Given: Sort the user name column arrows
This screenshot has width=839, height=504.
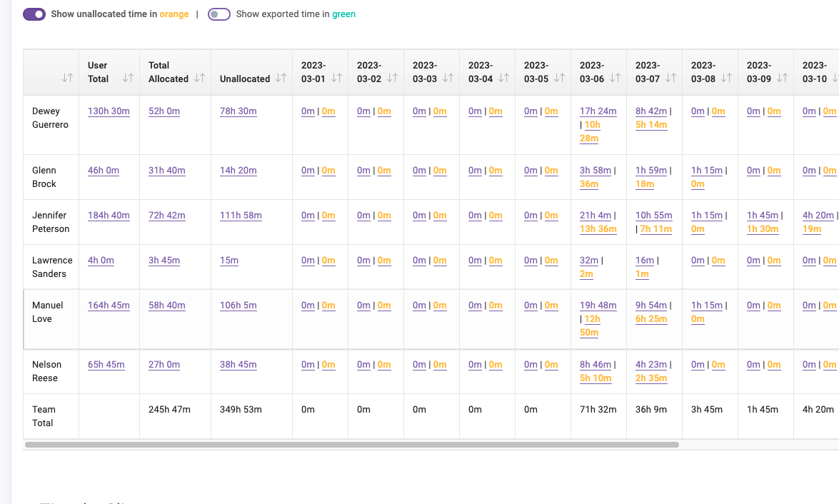Looking at the screenshot, I should (67, 78).
